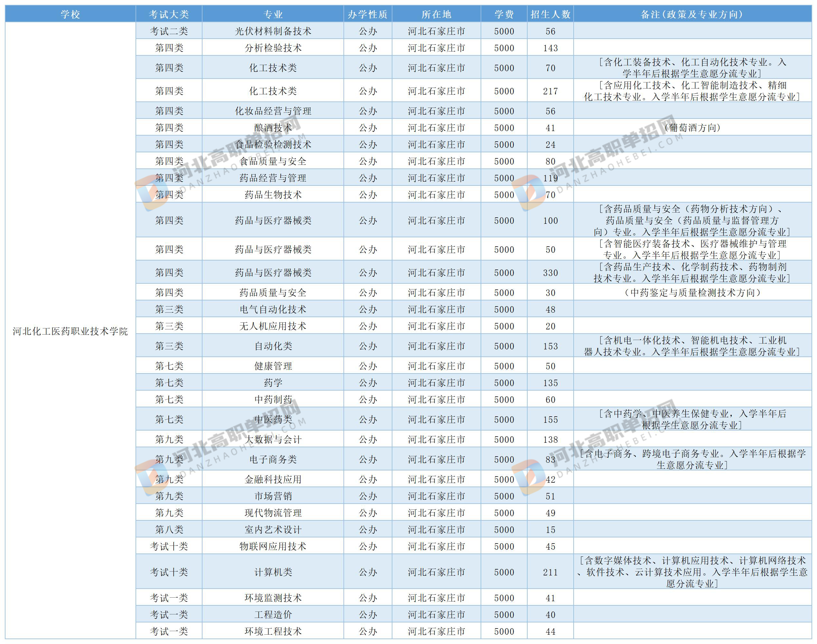The image size is (817, 644).
Task: Click the remark mentioning 化工装备技术
Action: pyautogui.click(x=693, y=68)
